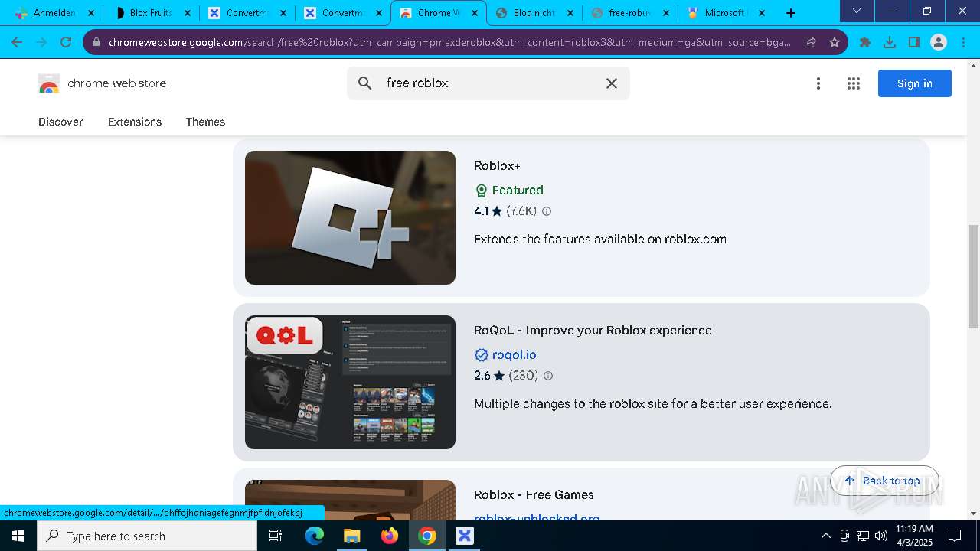Launch Firefox from taskbar

click(389, 536)
